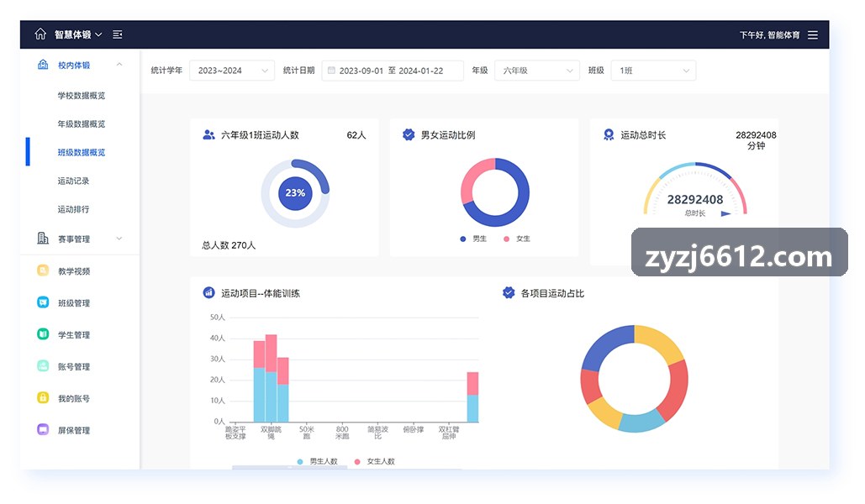The height and width of the screenshot is (504, 865).
Task: Go to 我的账号
Action: tap(74, 399)
